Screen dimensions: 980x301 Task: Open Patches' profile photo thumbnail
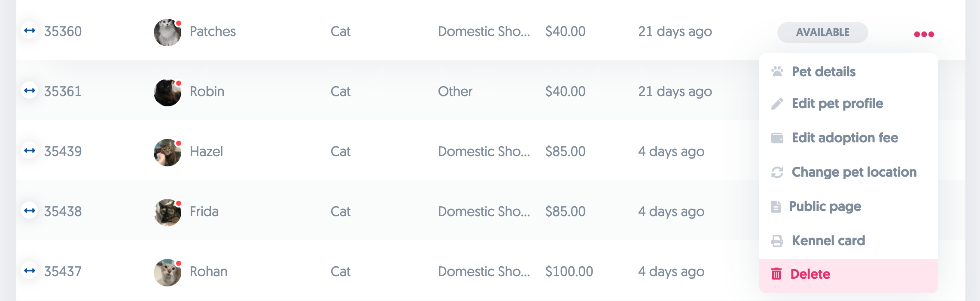pos(167,33)
